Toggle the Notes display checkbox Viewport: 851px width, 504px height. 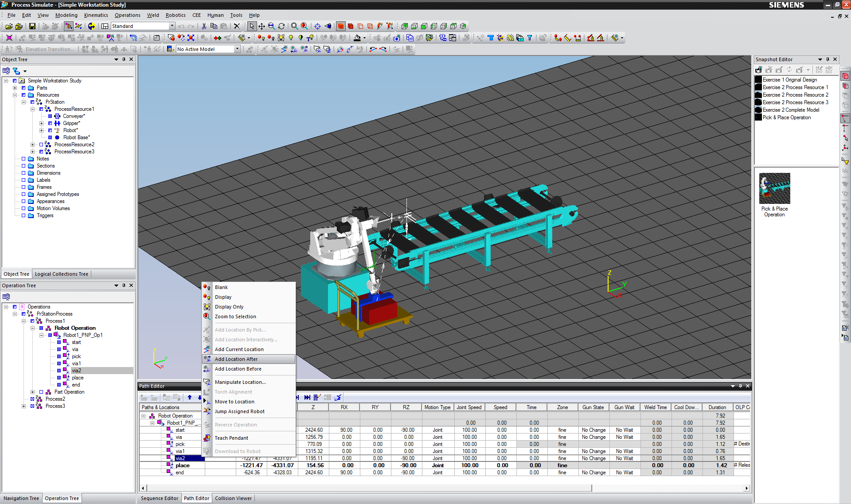coord(23,159)
